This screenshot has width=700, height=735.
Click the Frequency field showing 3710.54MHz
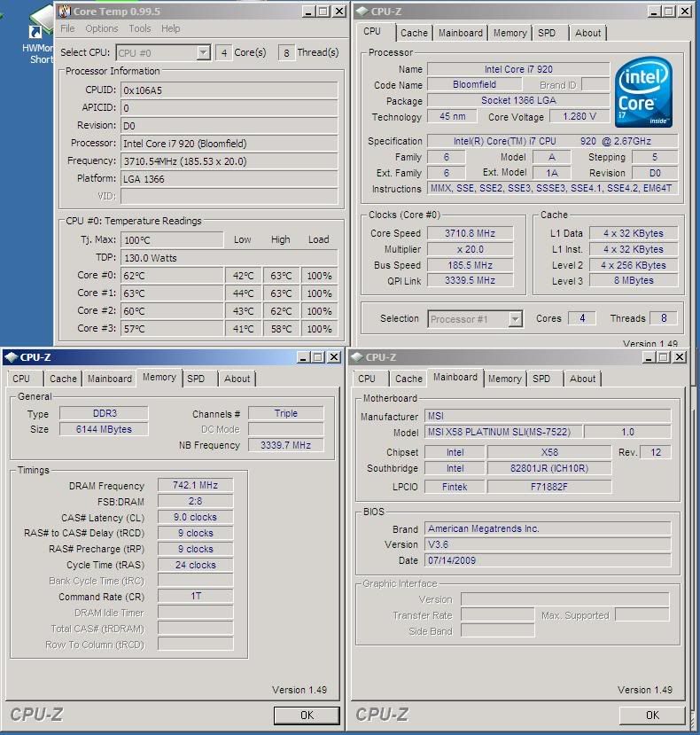point(229,161)
